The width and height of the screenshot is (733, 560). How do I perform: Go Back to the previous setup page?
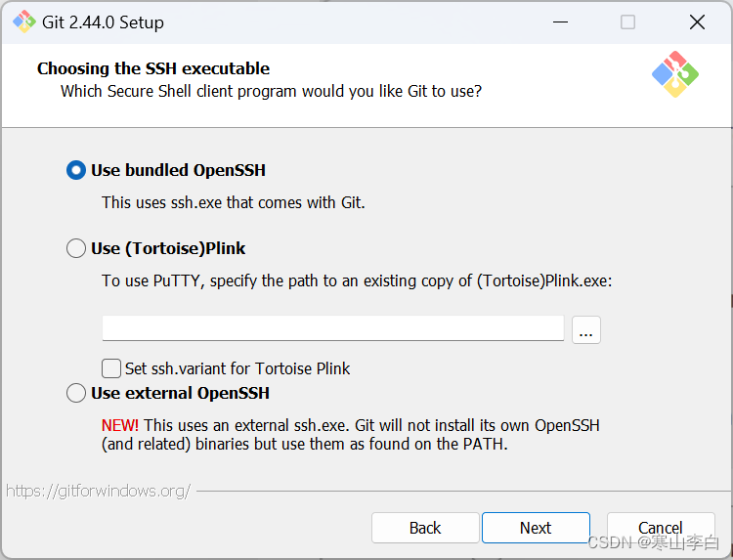[425, 528]
